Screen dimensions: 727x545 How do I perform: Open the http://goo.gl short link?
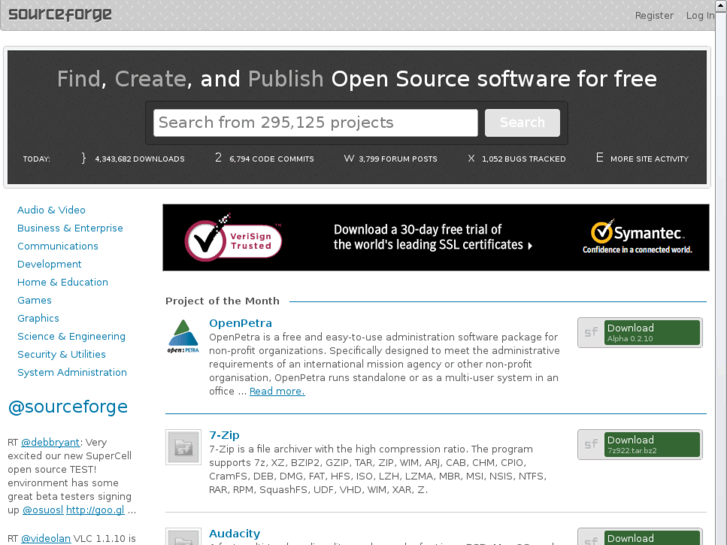point(95,510)
